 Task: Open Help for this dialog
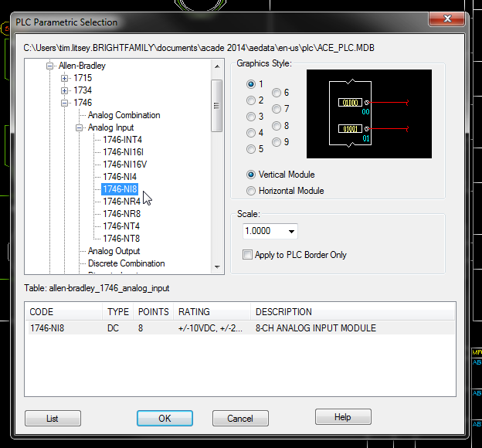(343, 417)
